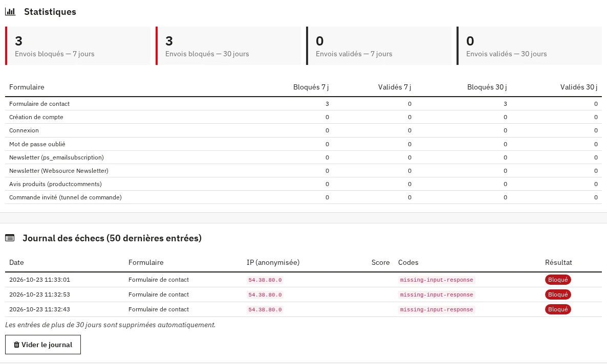Click Formulaire de contact in the 11:32:53 log entry

pos(159,294)
